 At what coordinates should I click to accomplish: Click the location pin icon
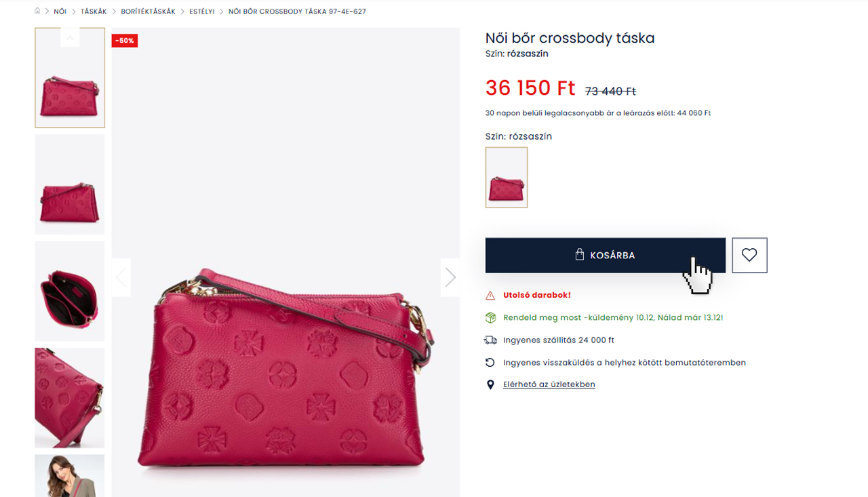point(490,384)
